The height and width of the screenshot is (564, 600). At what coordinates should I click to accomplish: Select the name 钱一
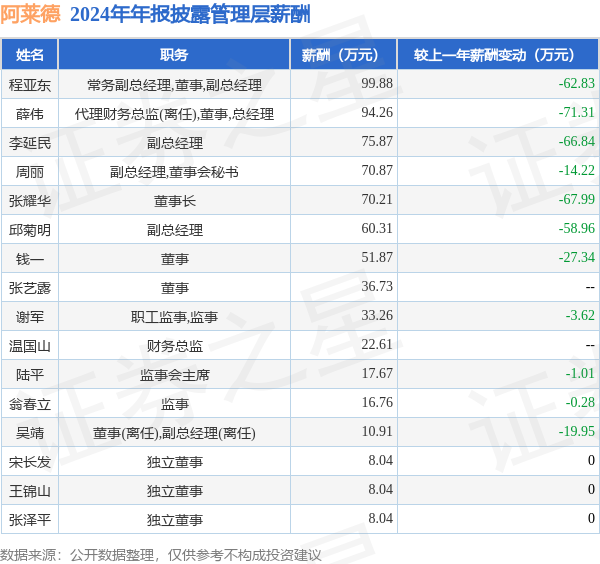click(x=30, y=259)
